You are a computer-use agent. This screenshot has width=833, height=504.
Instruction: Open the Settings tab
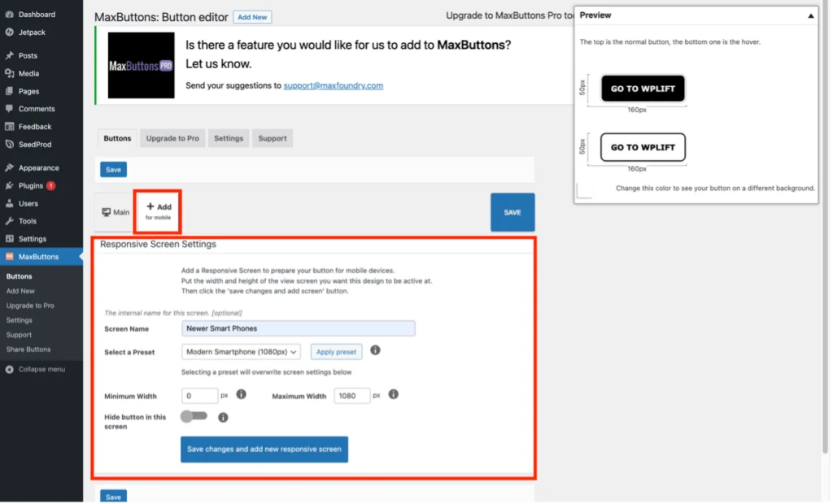pos(229,139)
